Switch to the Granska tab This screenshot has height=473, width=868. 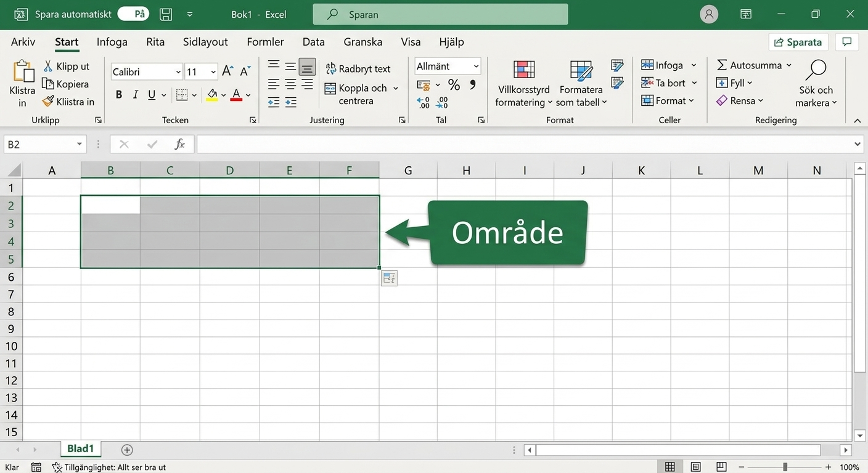coord(363,42)
